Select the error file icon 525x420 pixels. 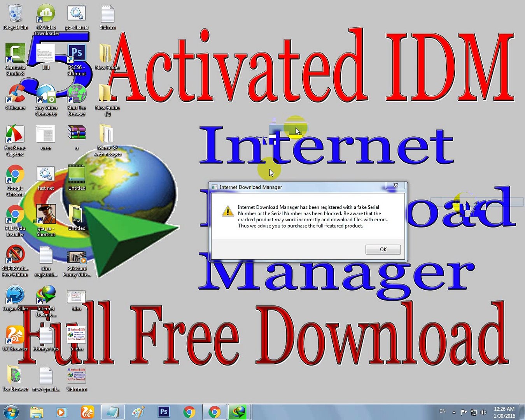point(46,138)
